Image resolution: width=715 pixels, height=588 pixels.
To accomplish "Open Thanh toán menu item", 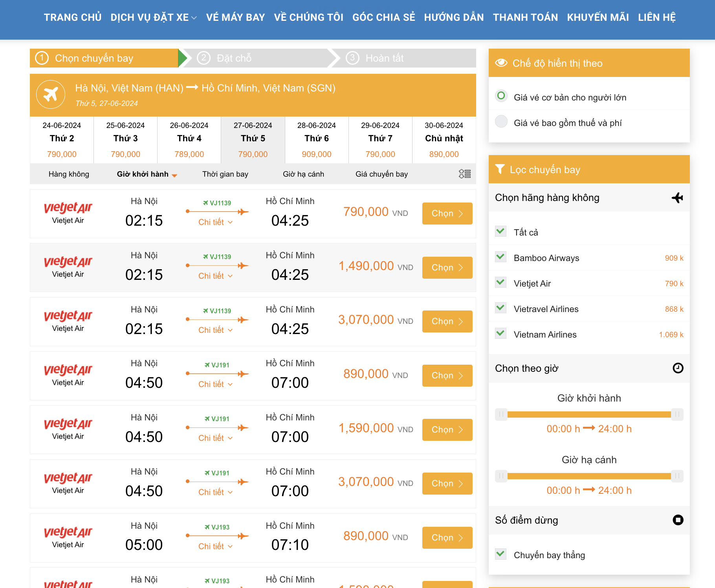I will tap(525, 17).
